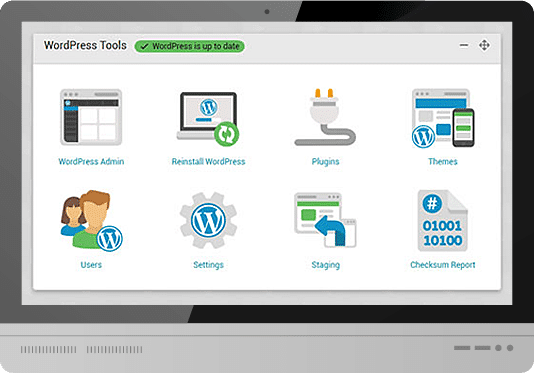534x373 pixels.
Task: Click the Settings gear icon
Action: pyautogui.click(x=208, y=220)
